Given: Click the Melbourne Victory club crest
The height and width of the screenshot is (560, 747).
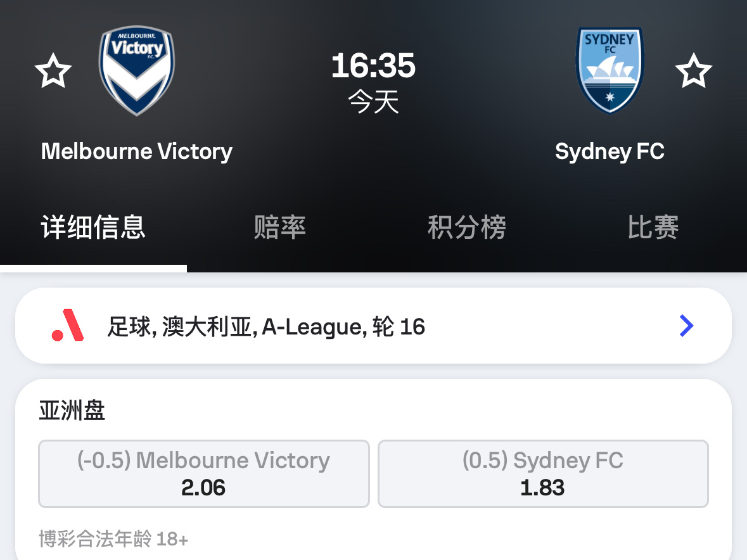Looking at the screenshot, I should pos(137,70).
